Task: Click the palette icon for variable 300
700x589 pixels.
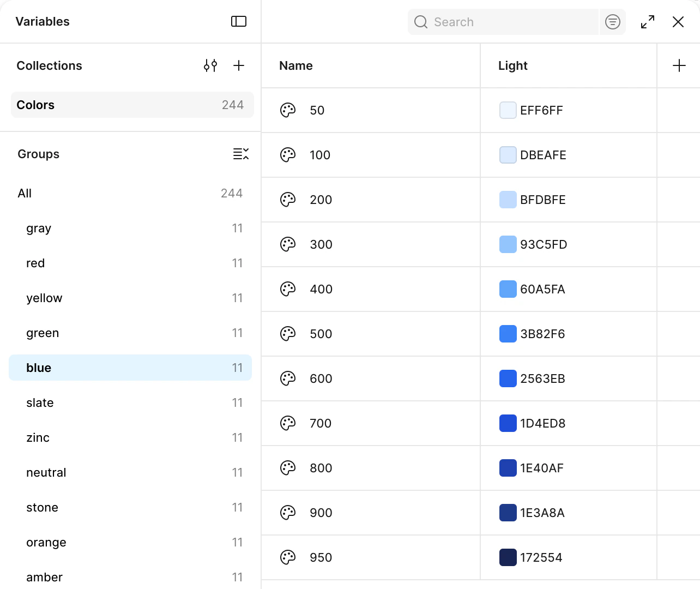Action: (x=288, y=244)
